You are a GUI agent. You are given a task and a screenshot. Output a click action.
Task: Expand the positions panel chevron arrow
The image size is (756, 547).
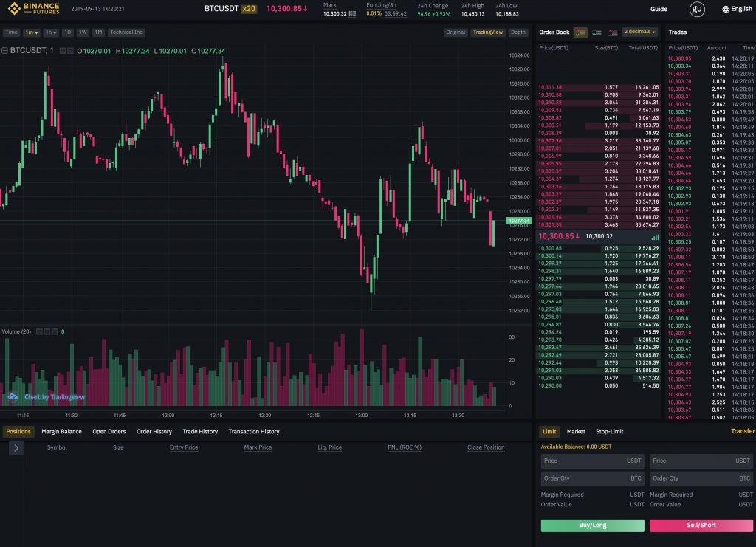click(17, 447)
